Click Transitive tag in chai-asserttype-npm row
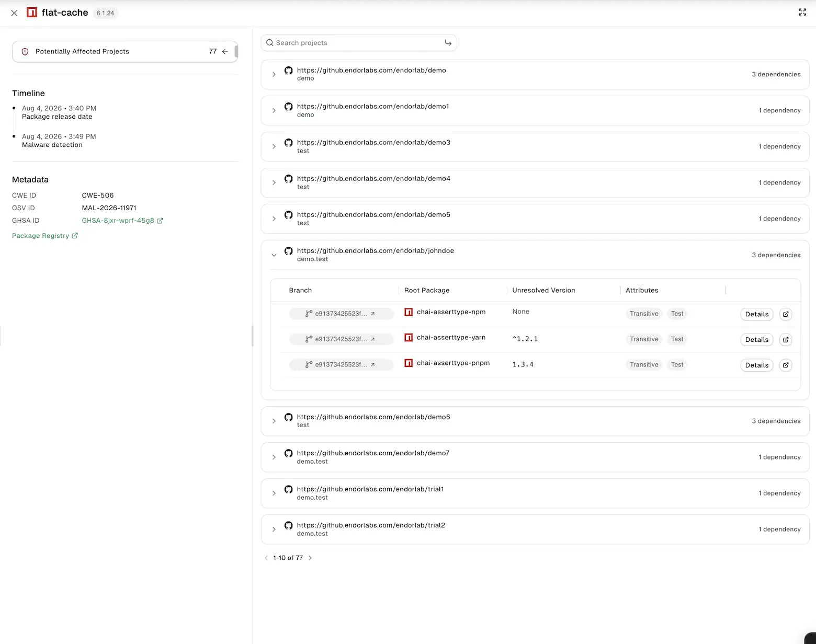This screenshot has width=816, height=644. [x=644, y=314]
